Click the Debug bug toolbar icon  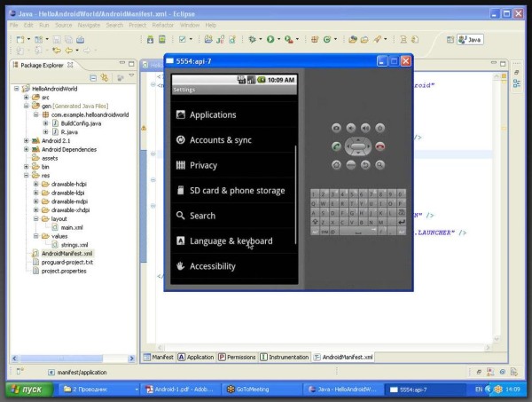click(254, 40)
